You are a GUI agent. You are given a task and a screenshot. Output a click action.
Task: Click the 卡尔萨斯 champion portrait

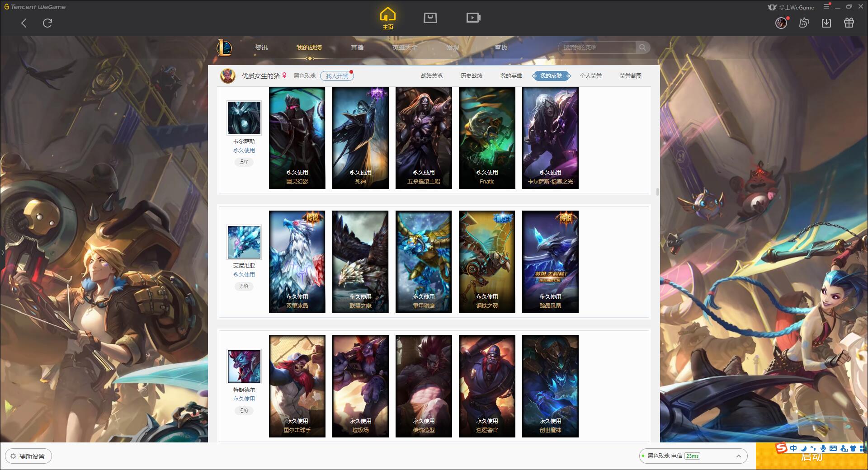244,118
